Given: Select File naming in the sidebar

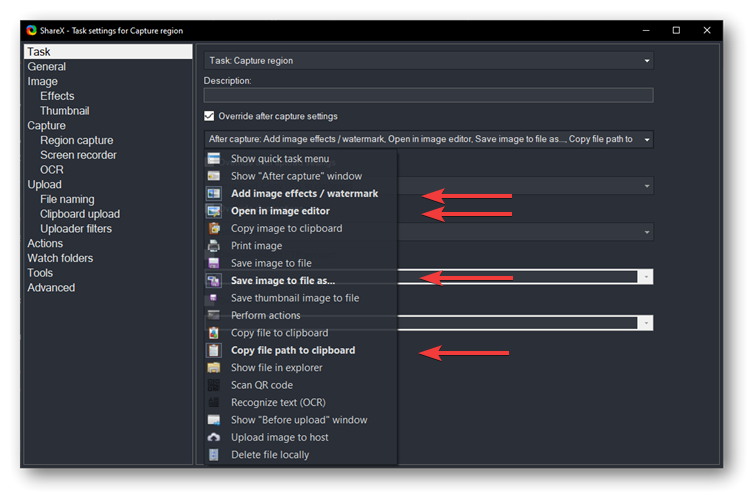Looking at the screenshot, I should click(67, 199).
